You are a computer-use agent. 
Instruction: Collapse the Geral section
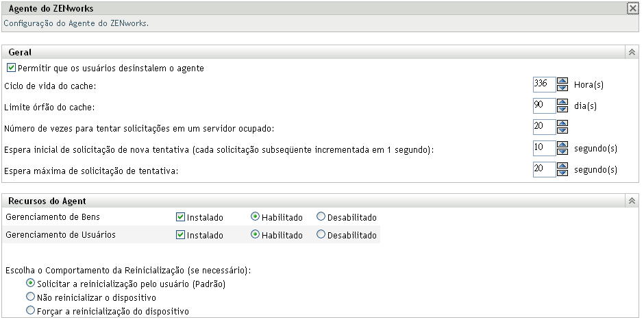[x=632, y=52]
